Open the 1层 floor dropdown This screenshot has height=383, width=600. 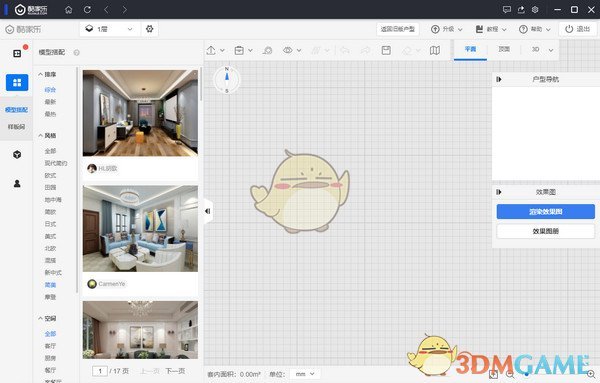point(109,29)
